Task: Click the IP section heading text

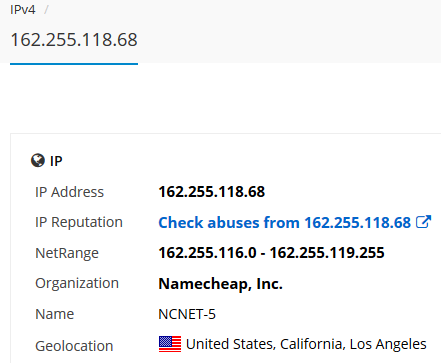Action: [56, 161]
